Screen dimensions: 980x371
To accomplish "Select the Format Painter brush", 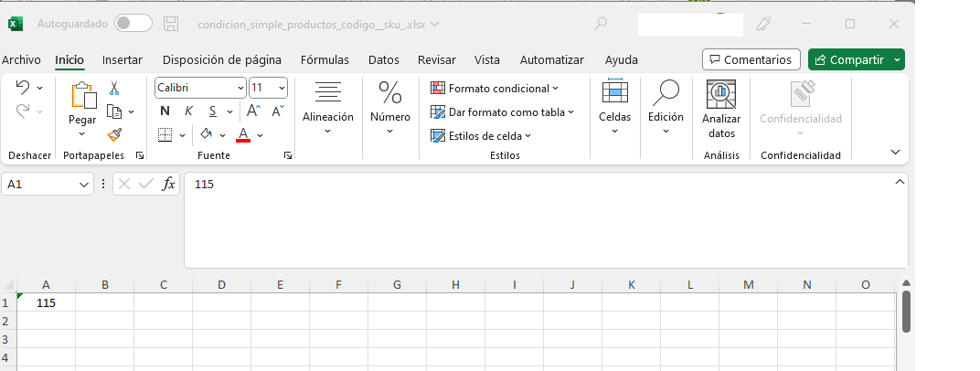I will tap(114, 134).
